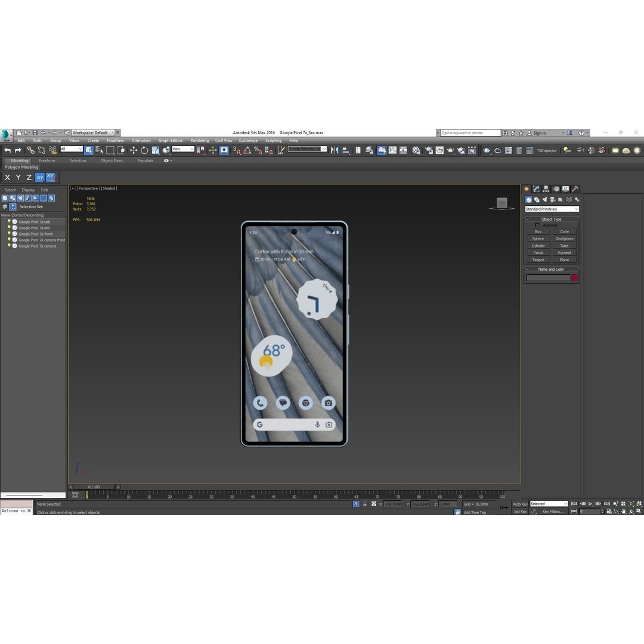Collapse the Name and Color rollout
The width and height of the screenshot is (644, 644).
tap(551, 270)
